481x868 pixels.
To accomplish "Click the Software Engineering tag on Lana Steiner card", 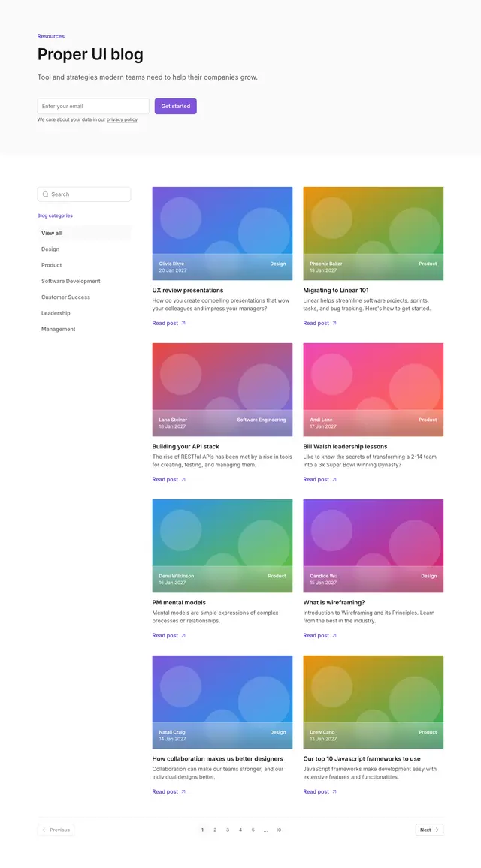I will [262, 420].
